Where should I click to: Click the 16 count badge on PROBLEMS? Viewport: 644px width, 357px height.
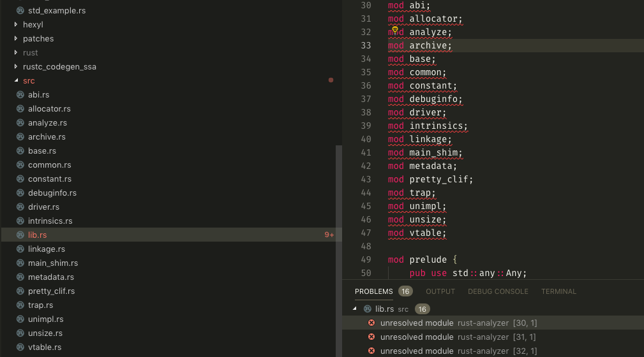click(405, 291)
